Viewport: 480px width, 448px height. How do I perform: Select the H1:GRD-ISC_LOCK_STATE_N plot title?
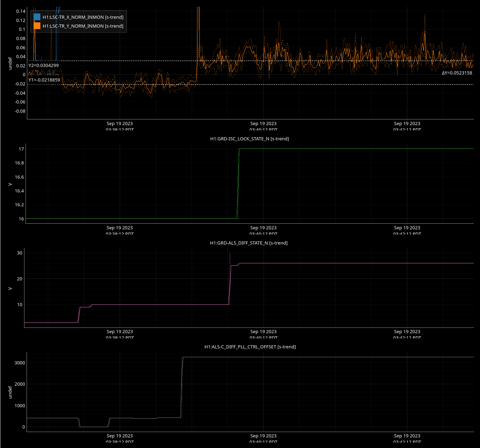coord(249,139)
